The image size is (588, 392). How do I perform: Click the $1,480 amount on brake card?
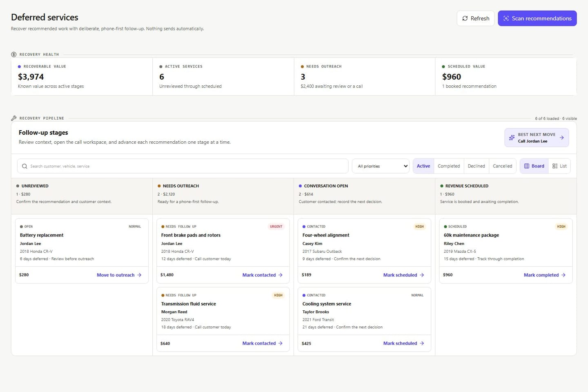[167, 275]
